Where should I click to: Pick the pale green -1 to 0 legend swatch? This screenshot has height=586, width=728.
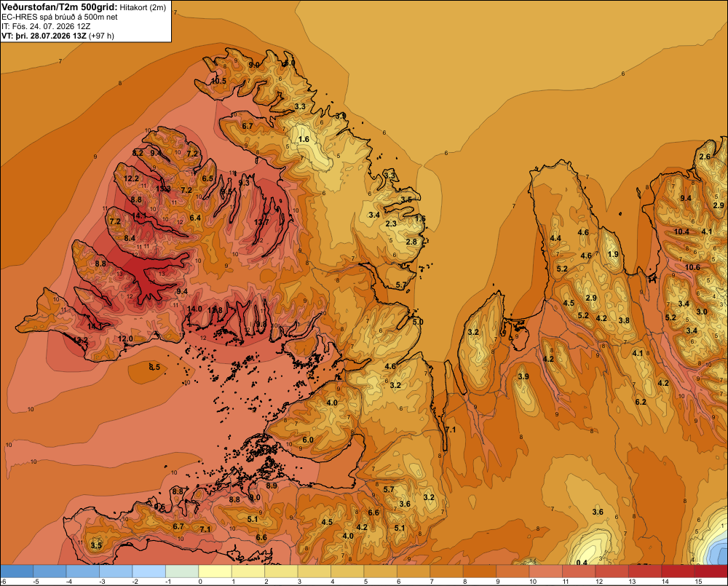click(182, 571)
